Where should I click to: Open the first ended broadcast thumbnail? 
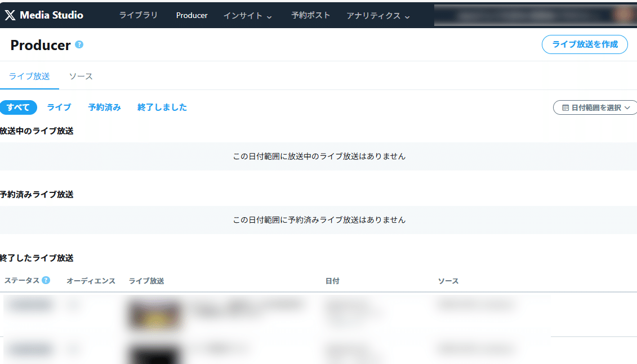tap(154, 314)
